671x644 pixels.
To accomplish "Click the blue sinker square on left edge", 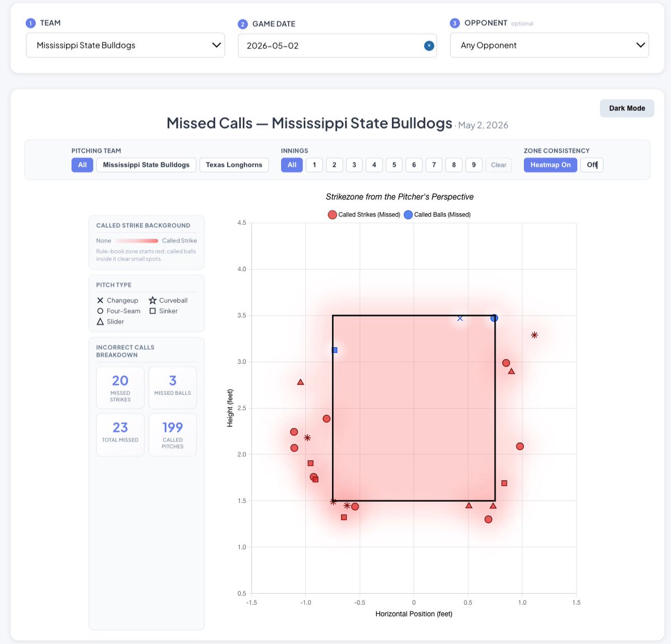I will (334, 350).
